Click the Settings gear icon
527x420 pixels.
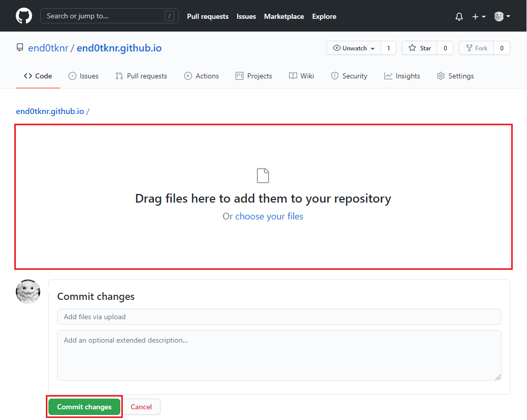(441, 76)
